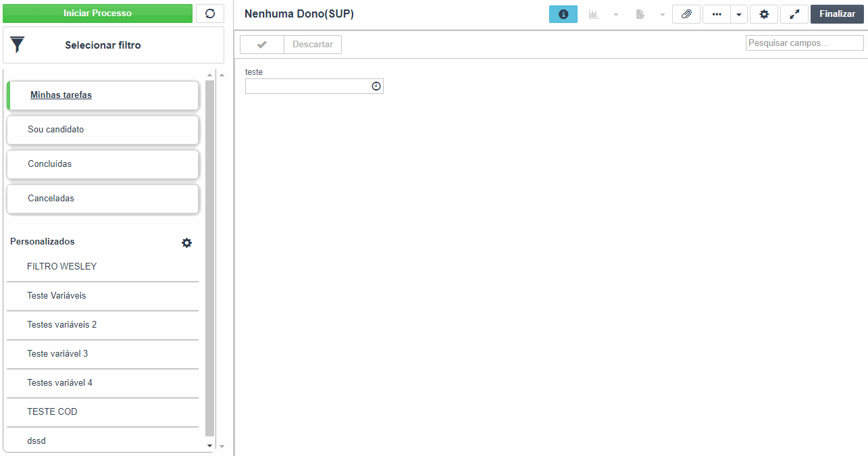This screenshot has height=456, width=868.
Task: Open attachments with the paperclip icon
Action: [x=686, y=14]
